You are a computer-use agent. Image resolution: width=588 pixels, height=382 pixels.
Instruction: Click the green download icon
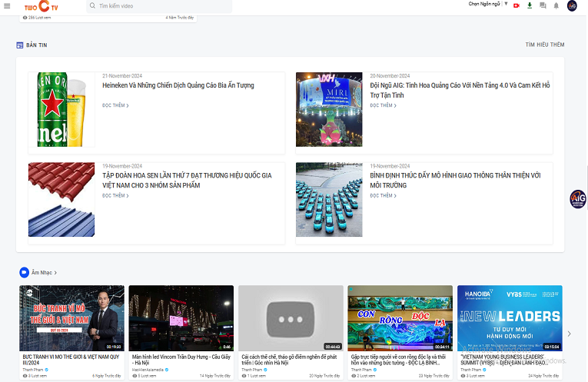click(530, 5)
